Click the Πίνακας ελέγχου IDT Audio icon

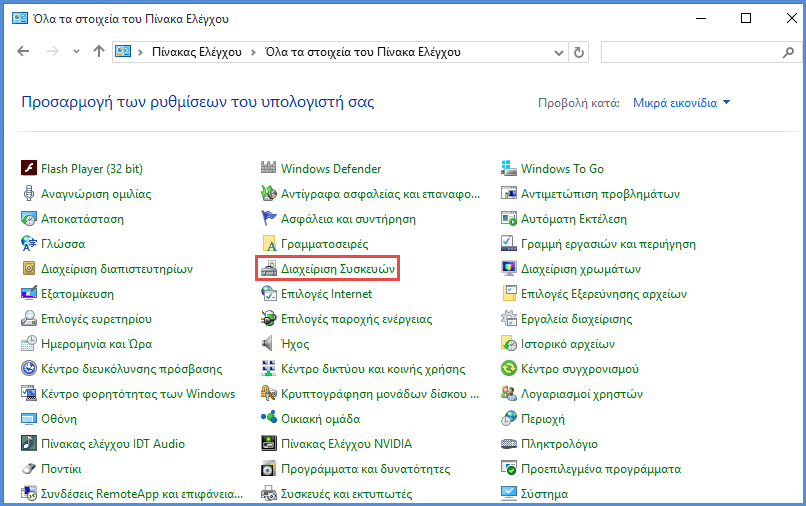coord(29,443)
